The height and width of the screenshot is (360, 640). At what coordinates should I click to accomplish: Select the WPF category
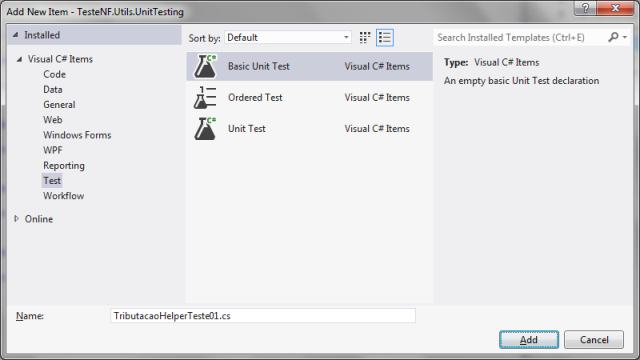[x=53, y=150]
